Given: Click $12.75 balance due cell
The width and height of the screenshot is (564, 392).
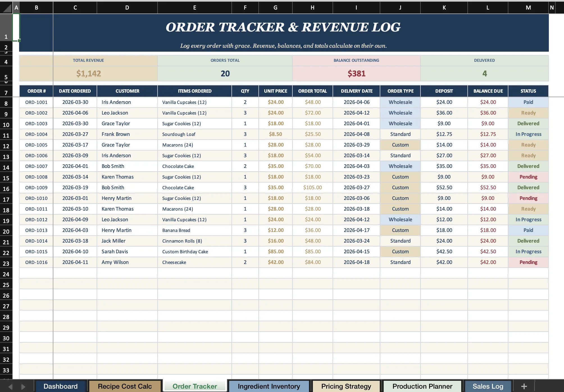Looking at the screenshot, I should [488, 134].
